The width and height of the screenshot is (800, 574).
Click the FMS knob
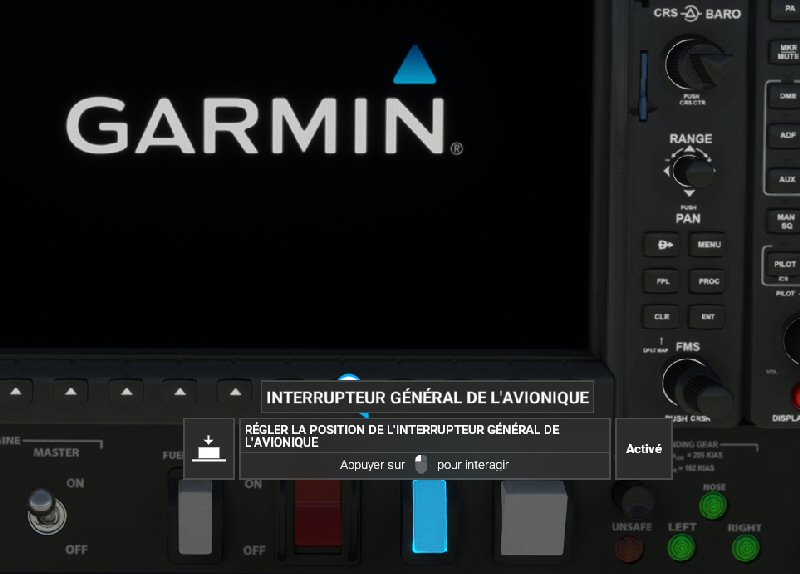[694, 384]
